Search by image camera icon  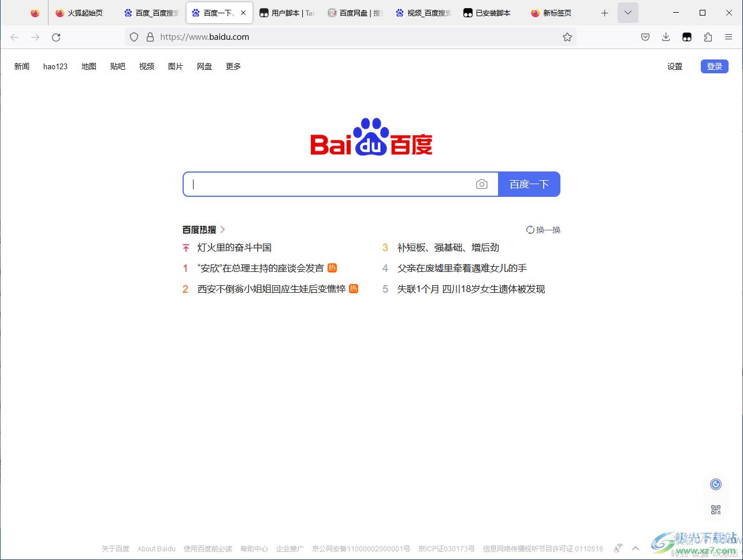point(482,184)
